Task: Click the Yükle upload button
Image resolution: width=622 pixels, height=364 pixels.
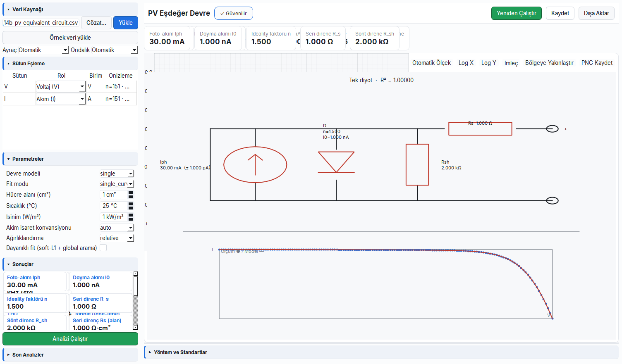Action: click(x=126, y=23)
